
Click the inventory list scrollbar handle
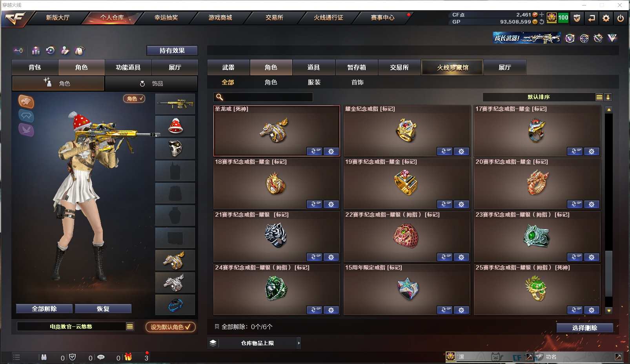pyautogui.click(x=609, y=273)
